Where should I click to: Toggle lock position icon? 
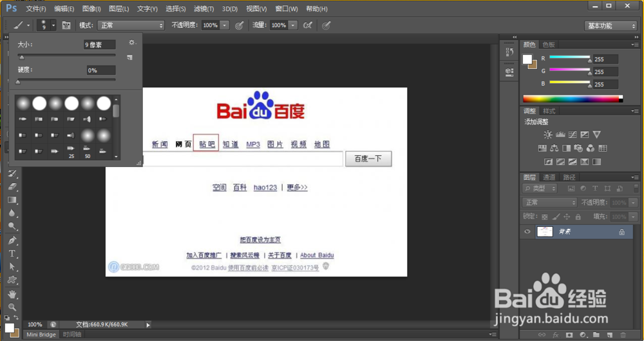pyautogui.click(x=567, y=217)
